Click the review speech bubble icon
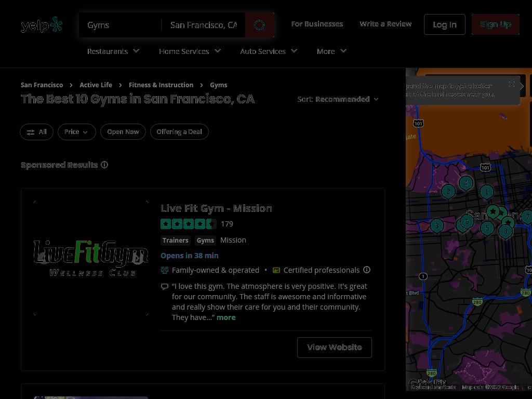 pos(165,286)
